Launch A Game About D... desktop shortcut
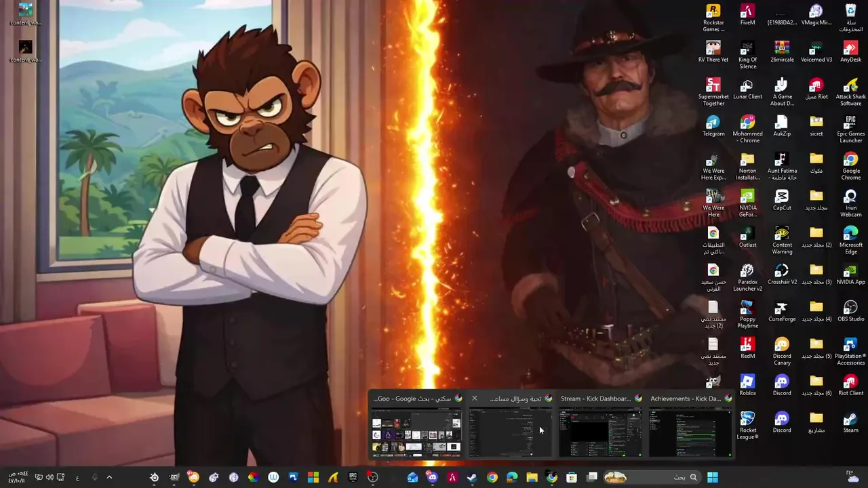The width and height of the screenshot is (868, 488). click(x=782, y=92)
